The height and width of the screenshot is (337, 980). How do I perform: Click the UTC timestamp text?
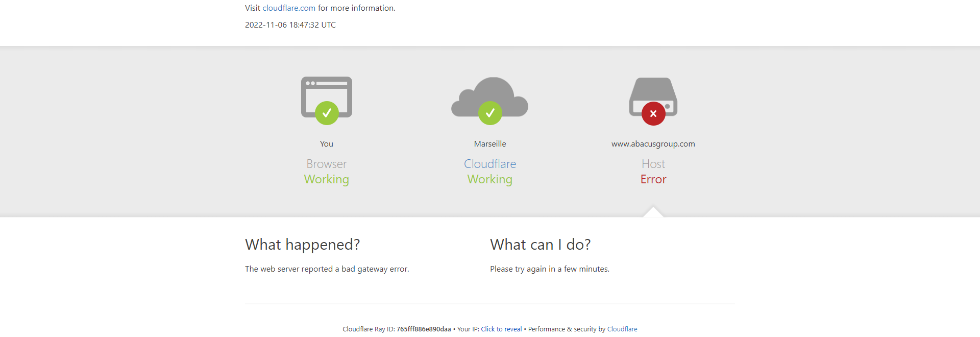coord(290,25)
